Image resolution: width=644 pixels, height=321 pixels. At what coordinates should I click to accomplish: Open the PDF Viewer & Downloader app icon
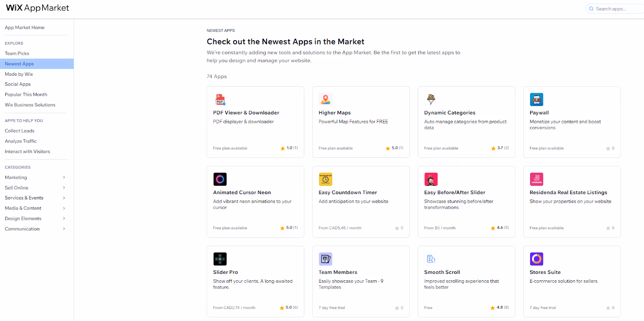coord(220,99)
